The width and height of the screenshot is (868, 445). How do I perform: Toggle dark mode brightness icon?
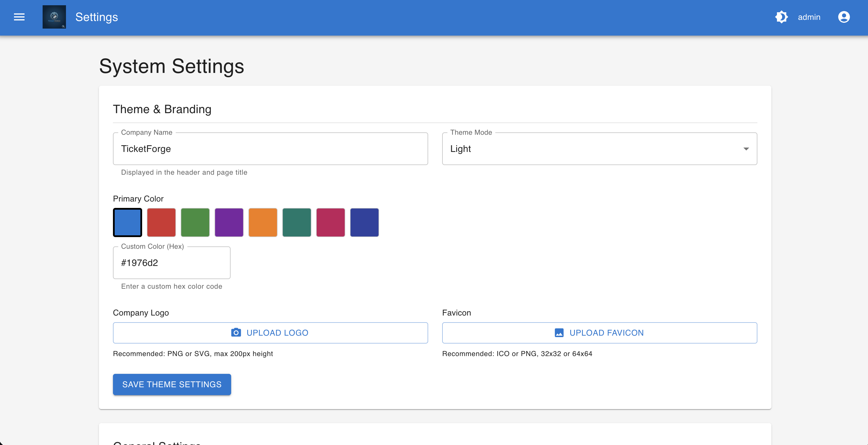tap(781, 17)
